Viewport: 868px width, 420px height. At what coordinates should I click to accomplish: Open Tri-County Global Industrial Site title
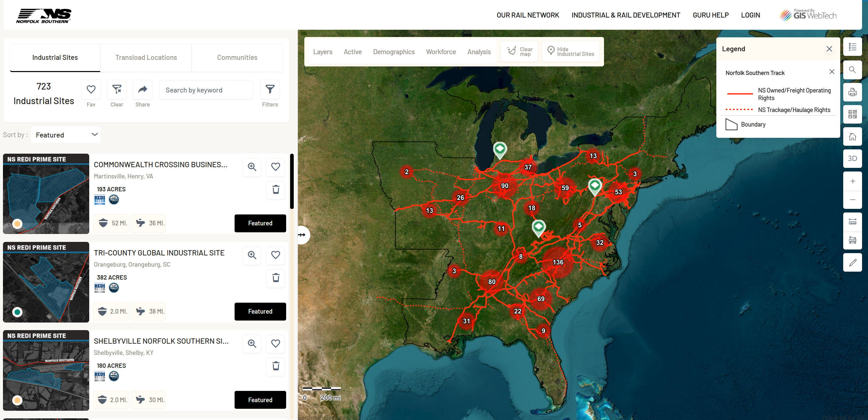159,253
